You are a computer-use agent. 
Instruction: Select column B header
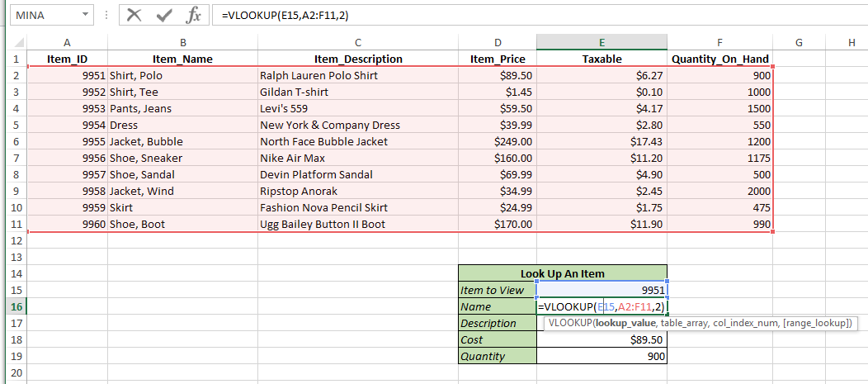182,43
